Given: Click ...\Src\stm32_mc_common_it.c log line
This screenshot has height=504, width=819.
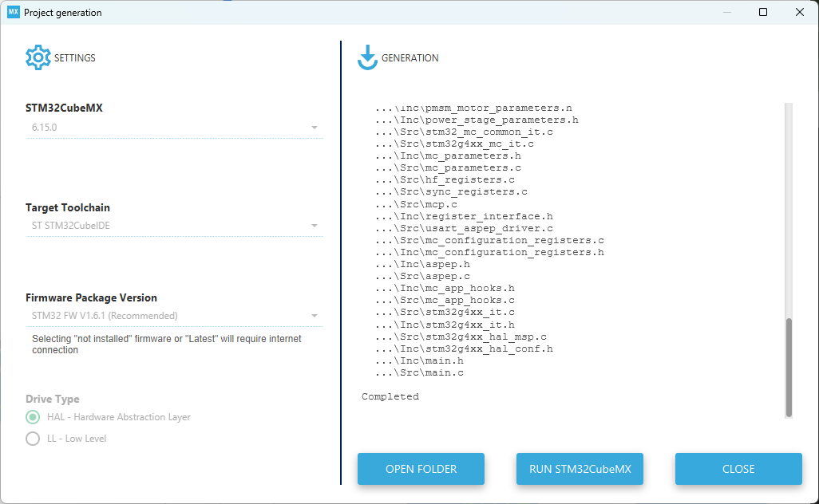Looking at the screenshot, I should (464, 132).
